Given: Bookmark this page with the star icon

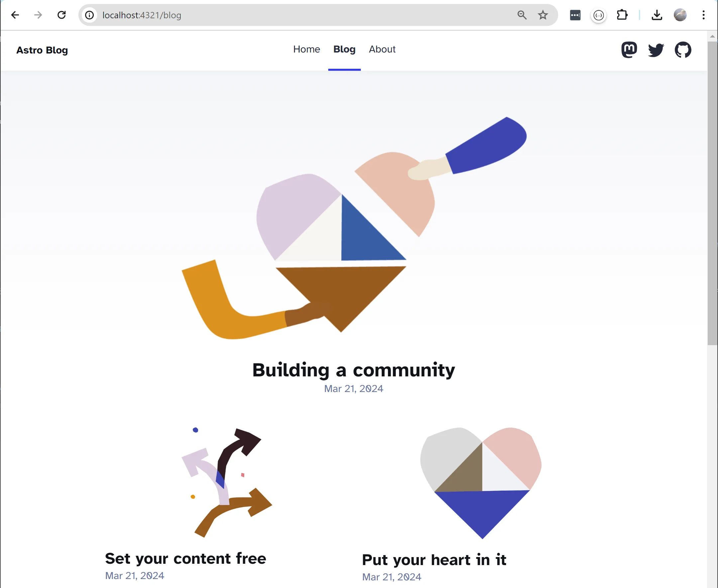Looking at the screenshot, I should coord(543,15).
